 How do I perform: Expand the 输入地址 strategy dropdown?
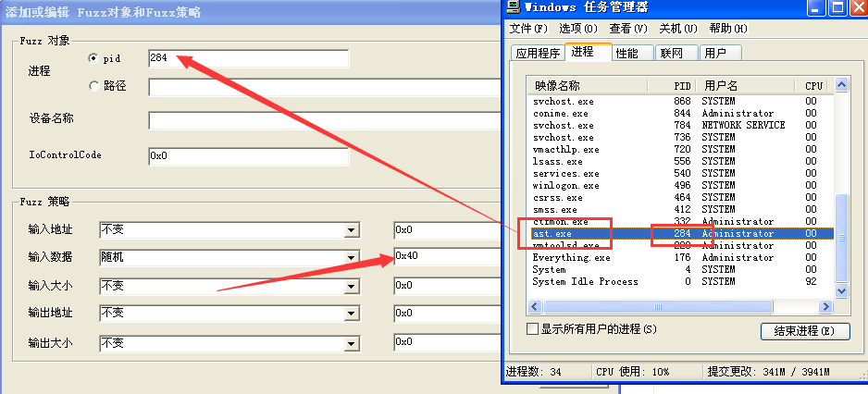tap(351, 230)
